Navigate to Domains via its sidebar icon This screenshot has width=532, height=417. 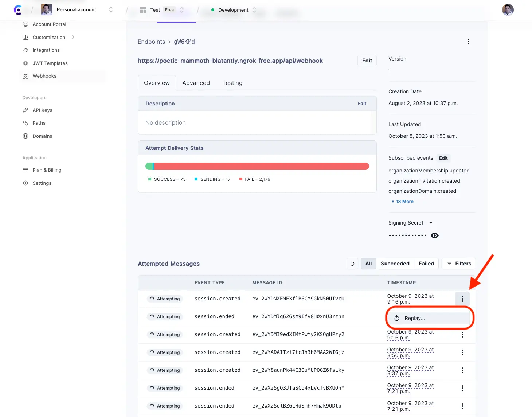pos(25,136)
